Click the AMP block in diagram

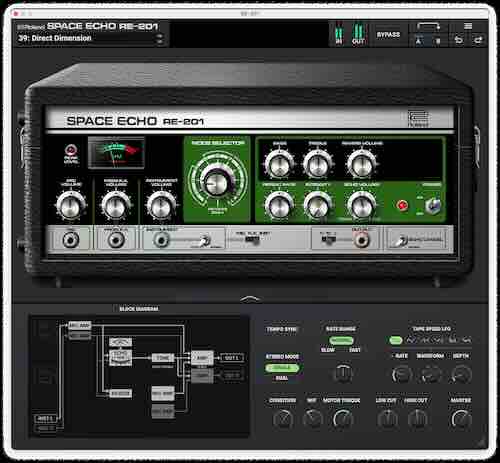pyautogui.click(x=202, y=358)
